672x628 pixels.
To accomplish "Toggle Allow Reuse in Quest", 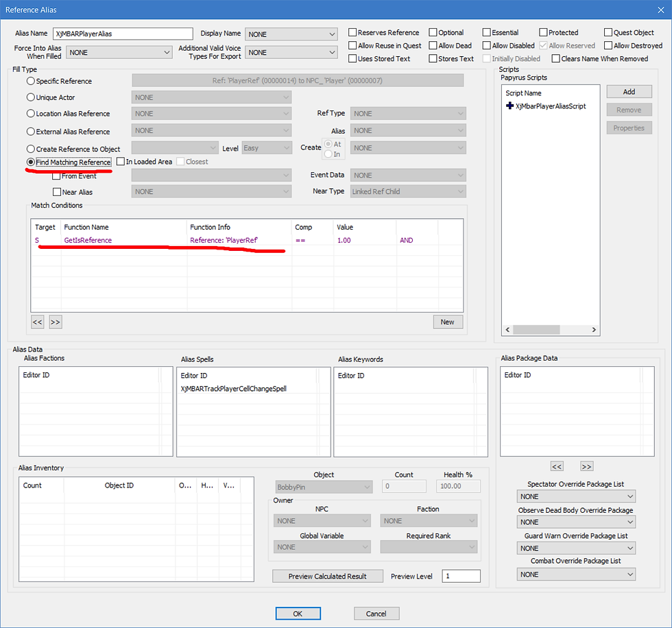I will 352,45.
